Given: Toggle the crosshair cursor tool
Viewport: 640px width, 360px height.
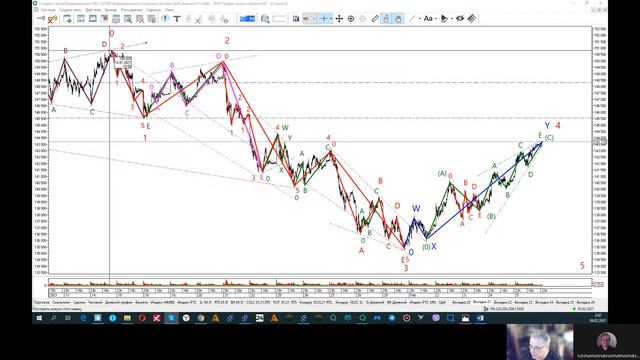Looking at the screenshot, I should (x=324, y=19).
